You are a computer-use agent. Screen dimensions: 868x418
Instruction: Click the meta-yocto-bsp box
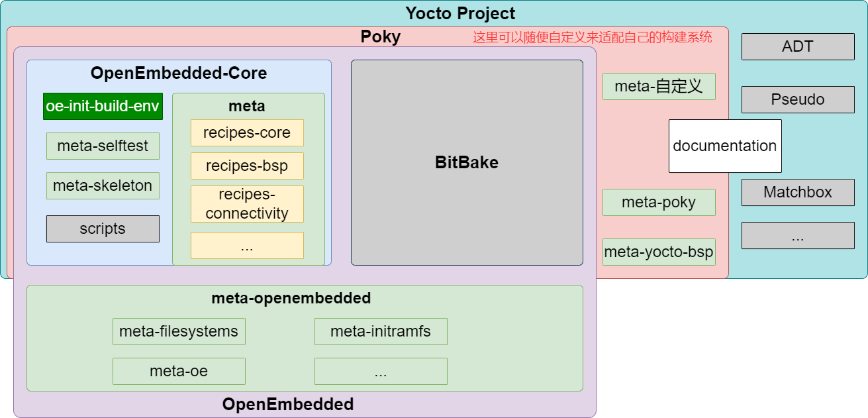(x=659, y=252)
